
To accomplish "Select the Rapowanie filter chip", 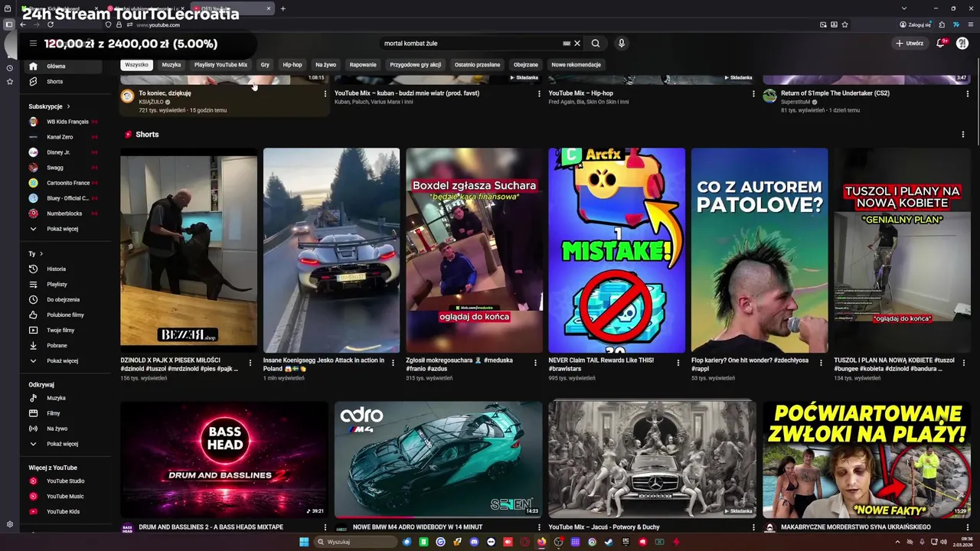I will (x=363, y=65).
